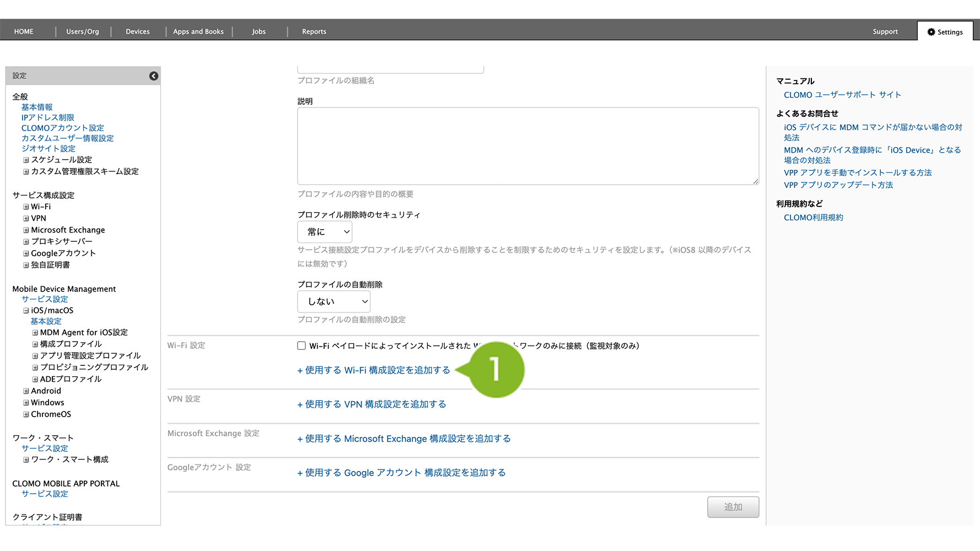
Task: Expand the Wi-Fi tree plus icon
Action: pyautogui.click(x=26, y=207)
